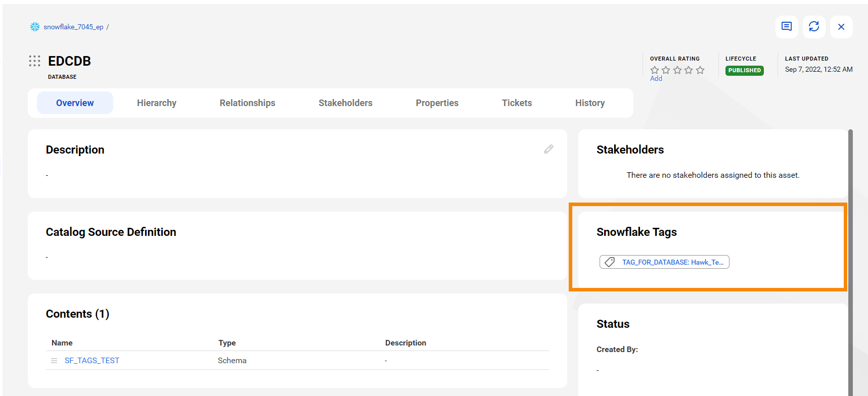Switch to the Relationships tab
Screen dimensions: 868x396
(247, 103)
